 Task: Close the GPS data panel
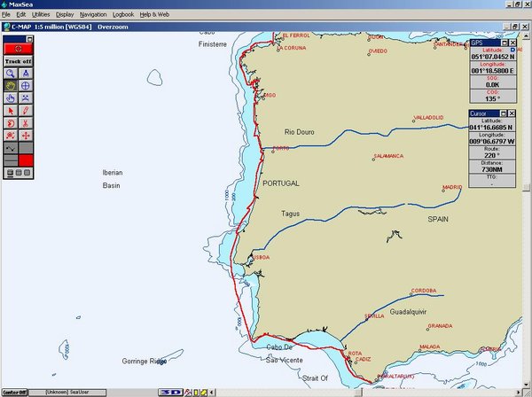pos(511,43)
